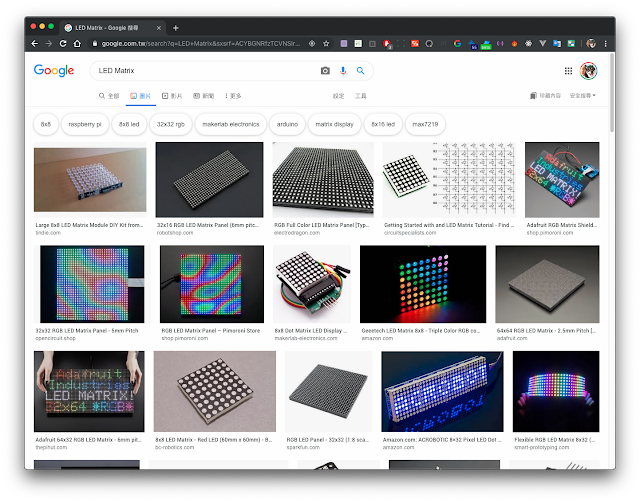Open the Google account avatar on page
This screenshot has height=502, width=640.
pyautogui.click(x=589, y=71)
